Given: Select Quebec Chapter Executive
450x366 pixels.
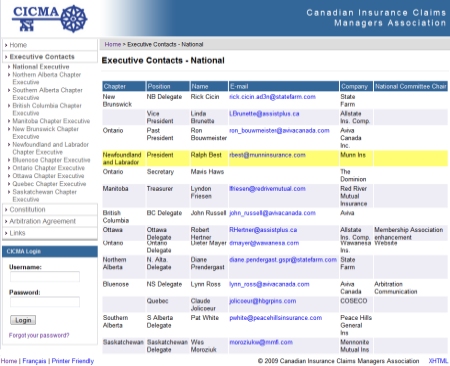Looking at the screenshot, I should tap(49, 184).
